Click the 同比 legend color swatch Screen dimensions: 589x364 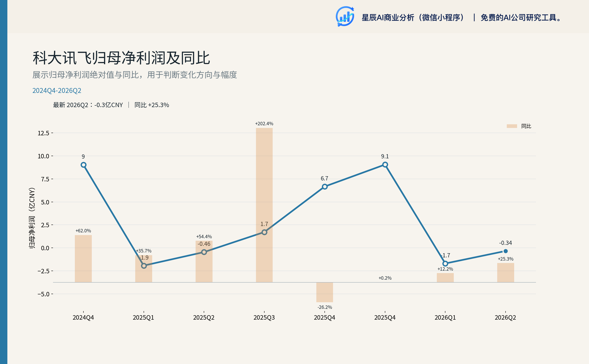512,126
